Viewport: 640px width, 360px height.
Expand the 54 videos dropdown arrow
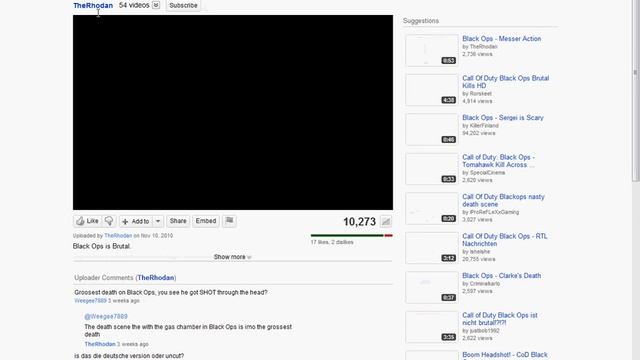coord(156,5)
